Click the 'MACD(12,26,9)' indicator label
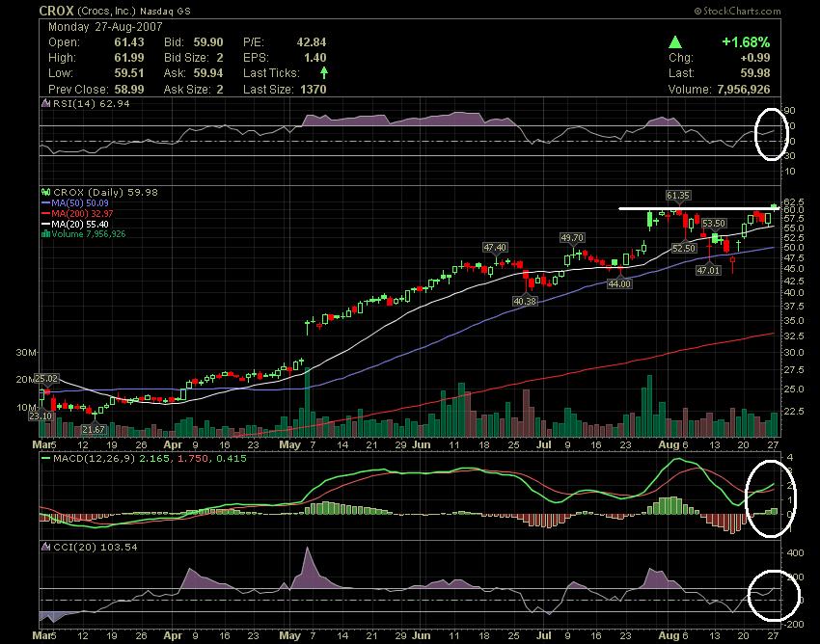Viewport: 820px width, 644px height. [95, 459]
